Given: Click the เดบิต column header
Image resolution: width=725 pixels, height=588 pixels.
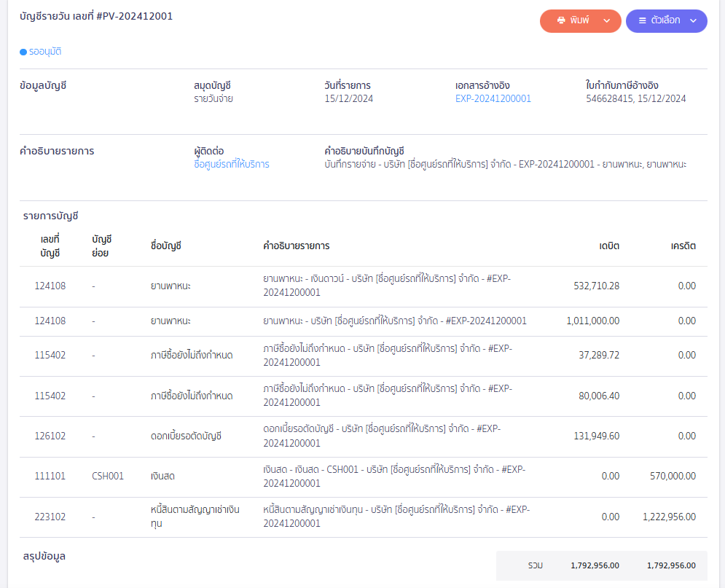Looking at the screenshot, I should point(609,246).
